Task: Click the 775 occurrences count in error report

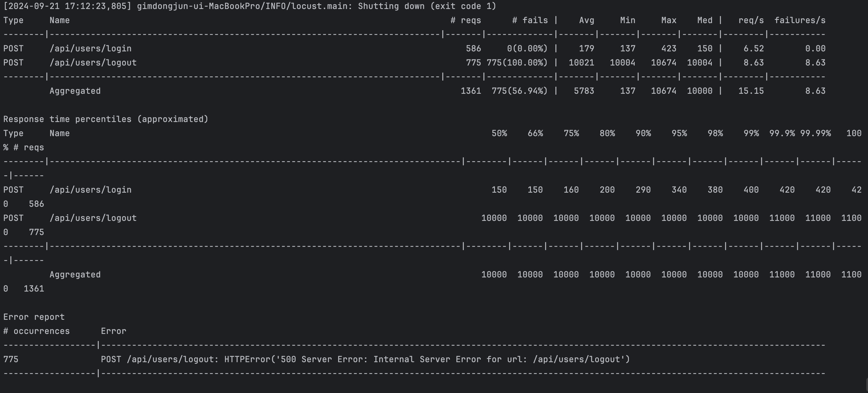Action: point(11,359)
